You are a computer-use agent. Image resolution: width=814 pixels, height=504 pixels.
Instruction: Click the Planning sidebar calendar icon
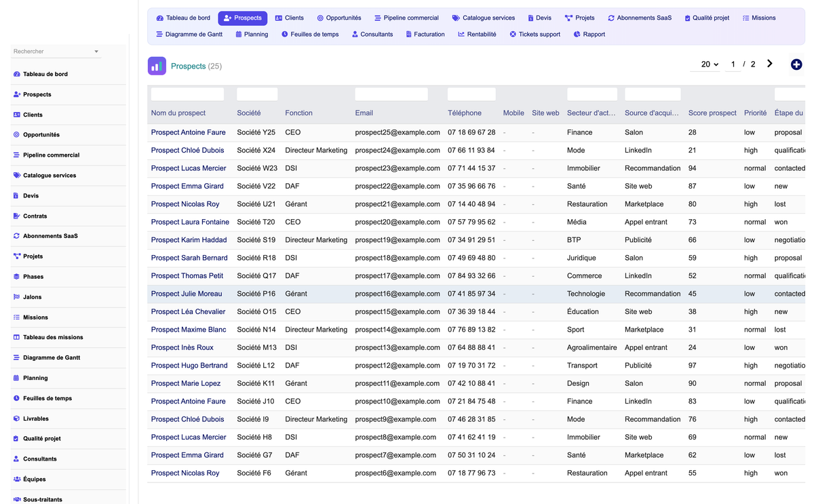17,378
